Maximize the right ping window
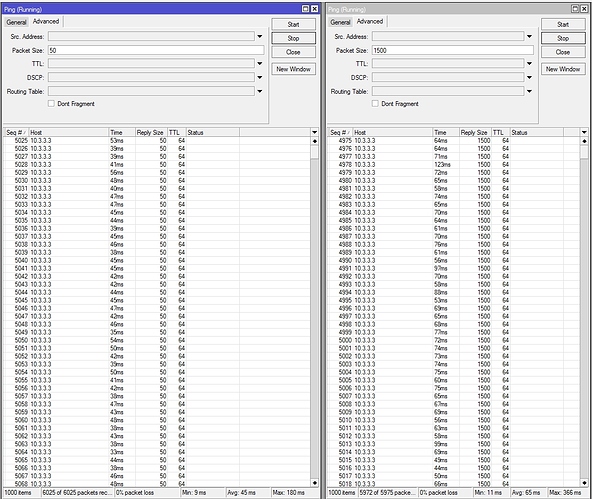 (x=575, y=9)
